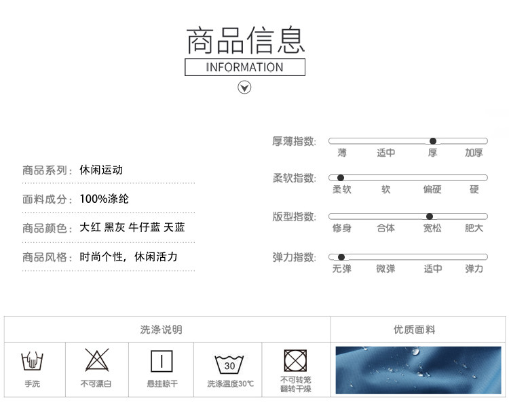Click the hang-dry (悬挂晾干) square icon
The height and width of the screenshot is (420, 509).
point(162,361)
